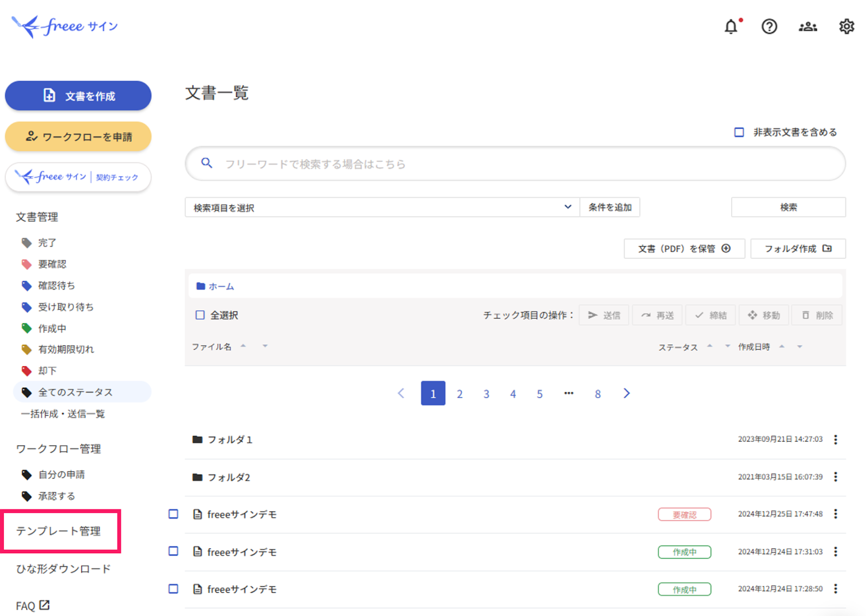The height and width of the screenshot is (616, 866).
Task: Open the 検索項目を選択 dropdown
Action: coord(382,207)
